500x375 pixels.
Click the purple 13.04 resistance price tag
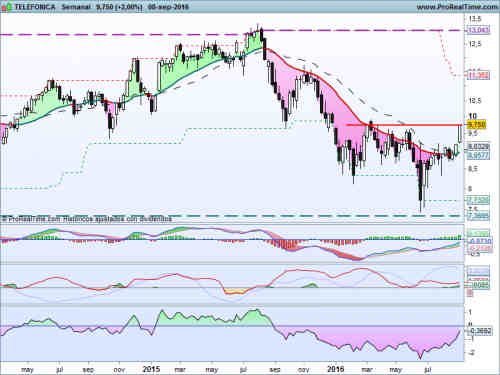coord(478,30)
